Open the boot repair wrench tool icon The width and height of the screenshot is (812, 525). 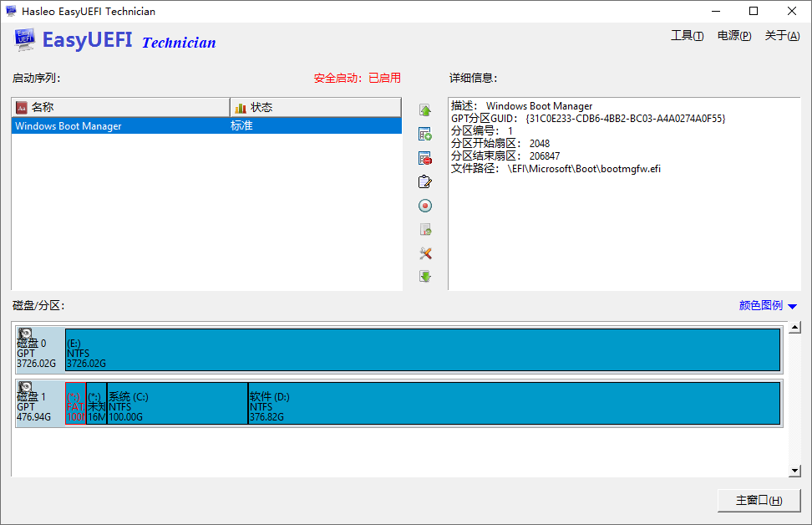click(x=425, y=253)
